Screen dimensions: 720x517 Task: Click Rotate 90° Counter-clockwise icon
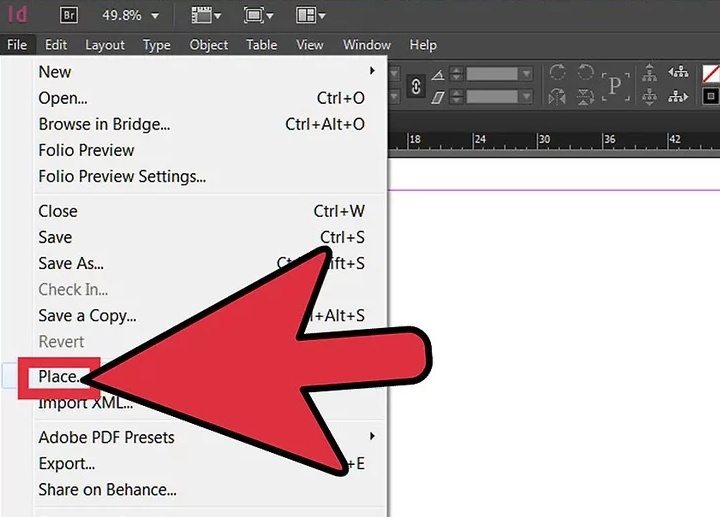pos(585,73)
